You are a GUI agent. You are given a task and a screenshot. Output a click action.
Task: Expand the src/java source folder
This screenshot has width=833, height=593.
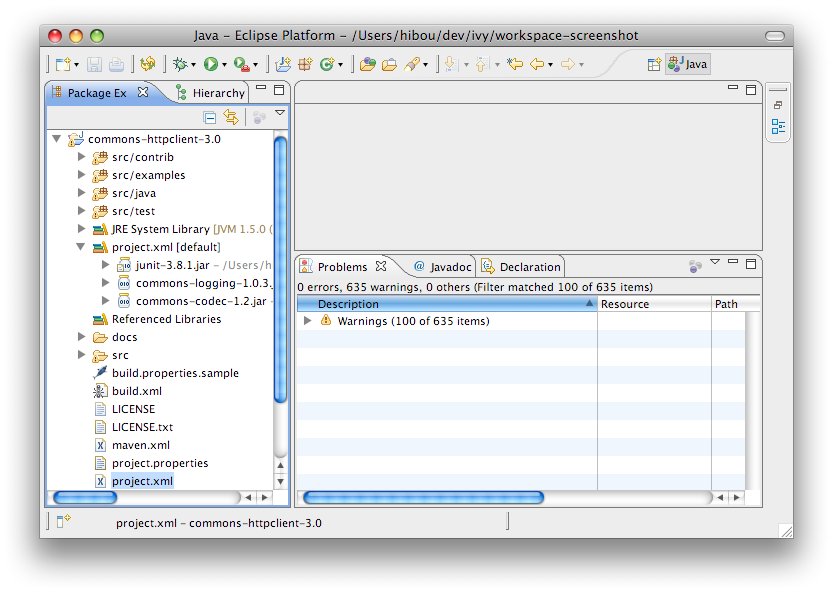click(83, 193)
